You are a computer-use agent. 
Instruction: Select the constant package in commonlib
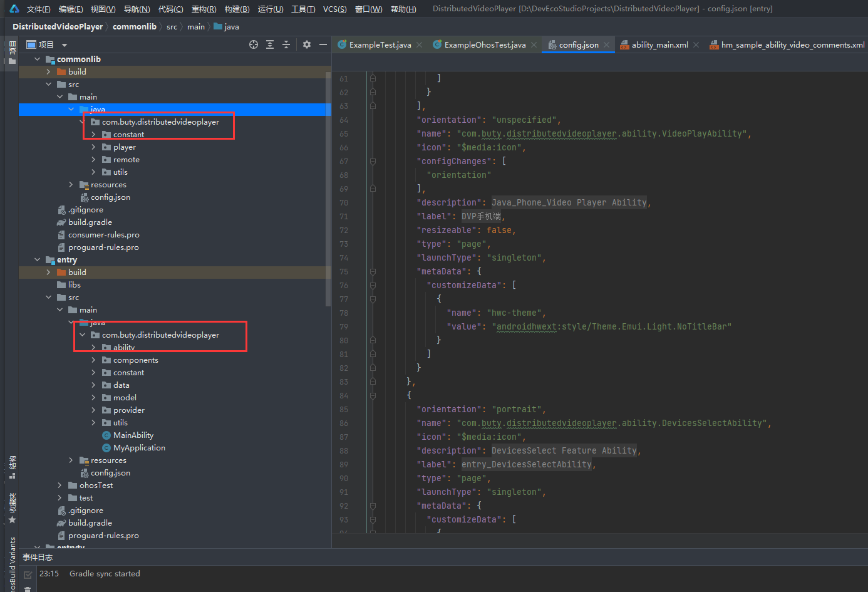pos(128,134)
